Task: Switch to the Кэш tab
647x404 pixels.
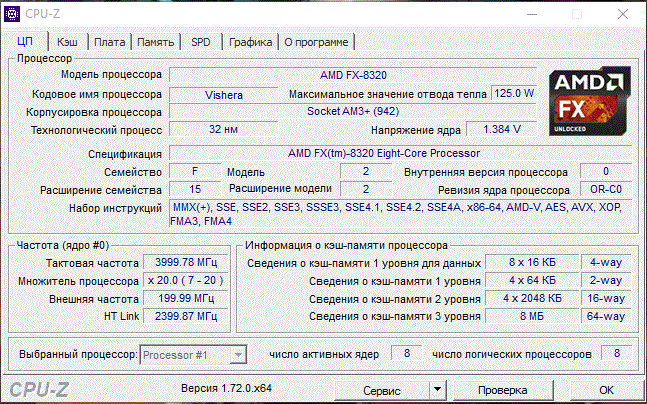Action: pyautogui.click(x=67, y=42)
